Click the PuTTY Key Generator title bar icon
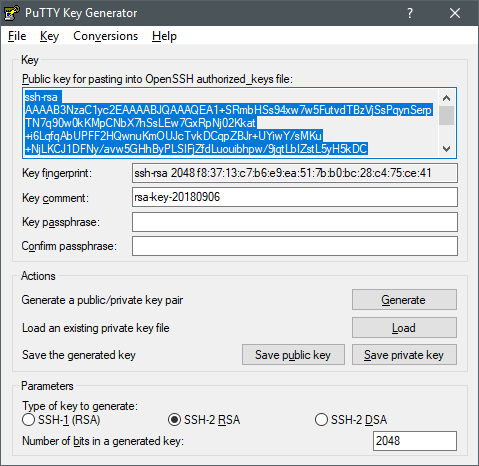 (12, 13)
